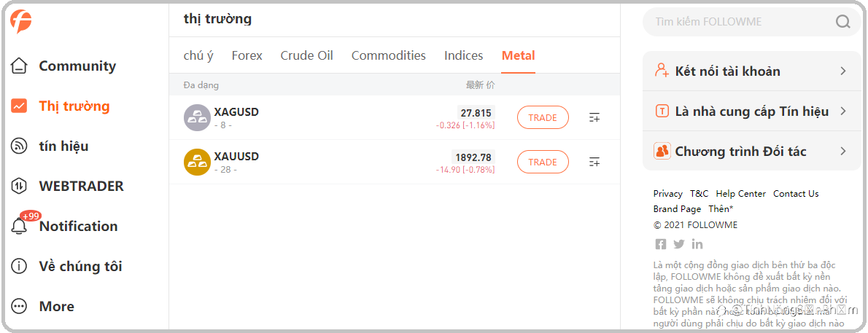Screen dimensions: 868x333
Task: Open the Help Center link
Action: pos(740,194)
